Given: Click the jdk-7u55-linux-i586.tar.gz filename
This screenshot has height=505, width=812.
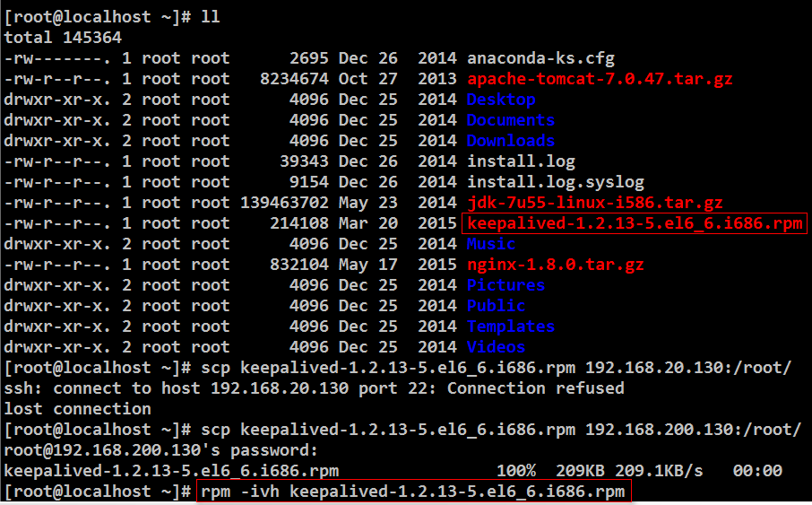Looking at the screenshot, I should [595, 203].
